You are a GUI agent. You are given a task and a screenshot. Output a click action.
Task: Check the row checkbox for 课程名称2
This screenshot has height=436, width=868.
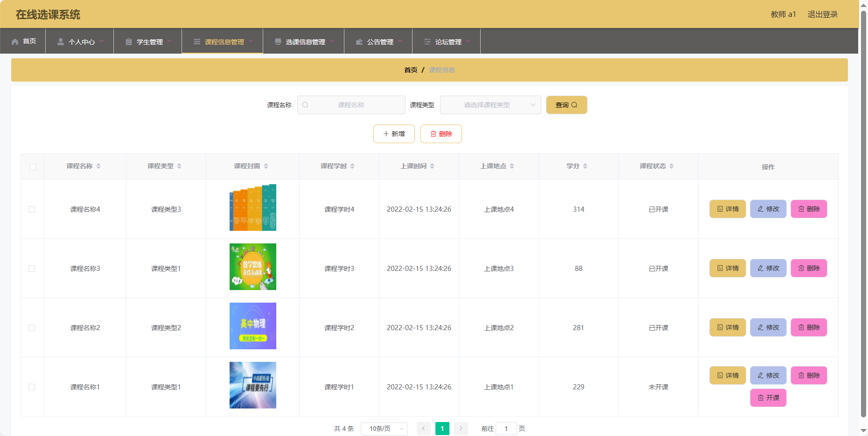(x=32, y=328)
